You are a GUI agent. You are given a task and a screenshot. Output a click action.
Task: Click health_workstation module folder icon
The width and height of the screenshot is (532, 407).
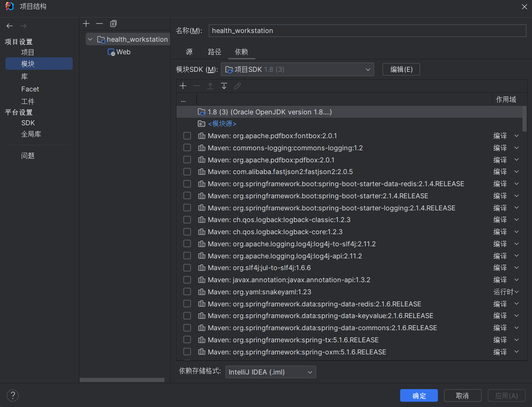click(x=101, y=39)
